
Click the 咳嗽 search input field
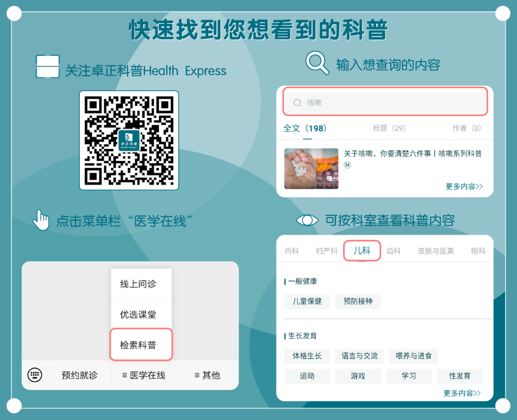(385, 102)
